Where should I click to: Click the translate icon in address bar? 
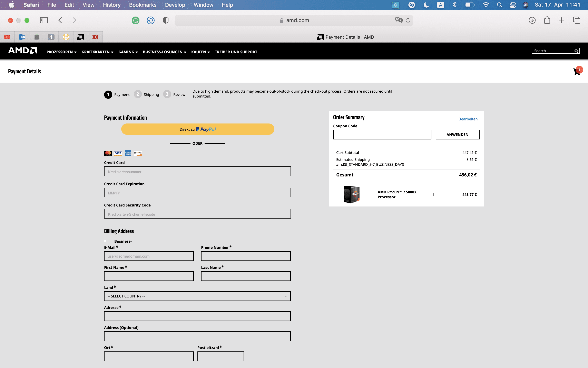(399, 20)
